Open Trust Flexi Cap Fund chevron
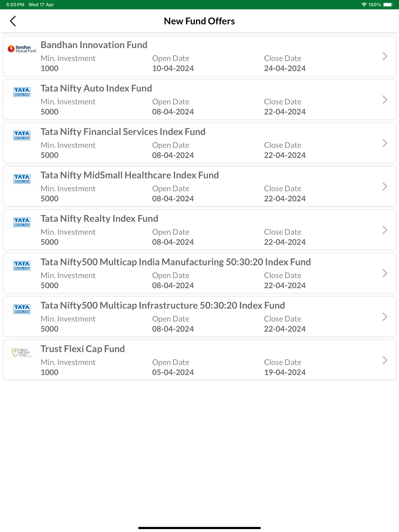 385,360
